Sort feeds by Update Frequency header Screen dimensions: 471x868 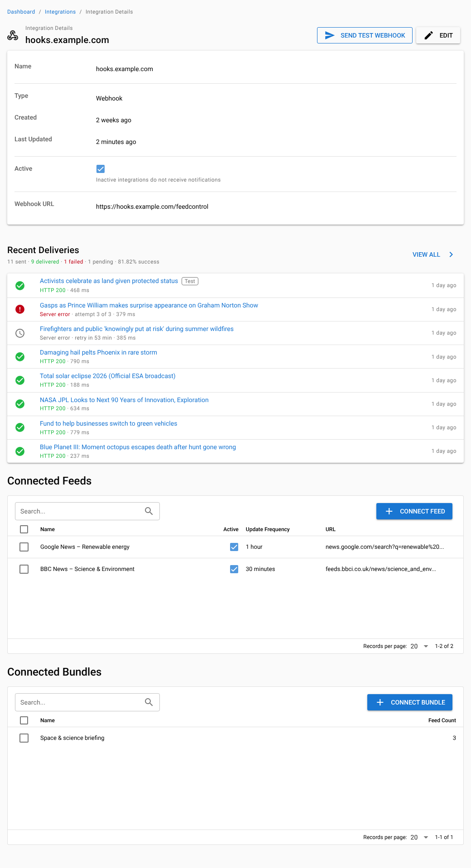(268, 529)
